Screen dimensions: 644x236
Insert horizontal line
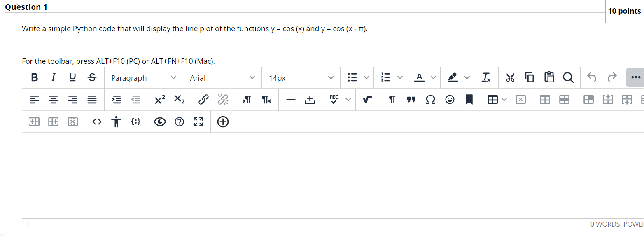291,100
